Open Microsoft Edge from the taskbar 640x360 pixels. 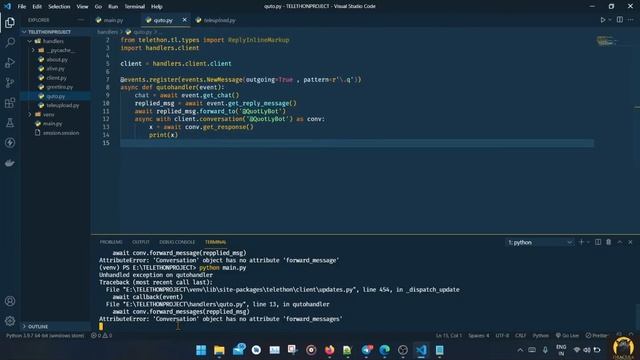(384, 350)
